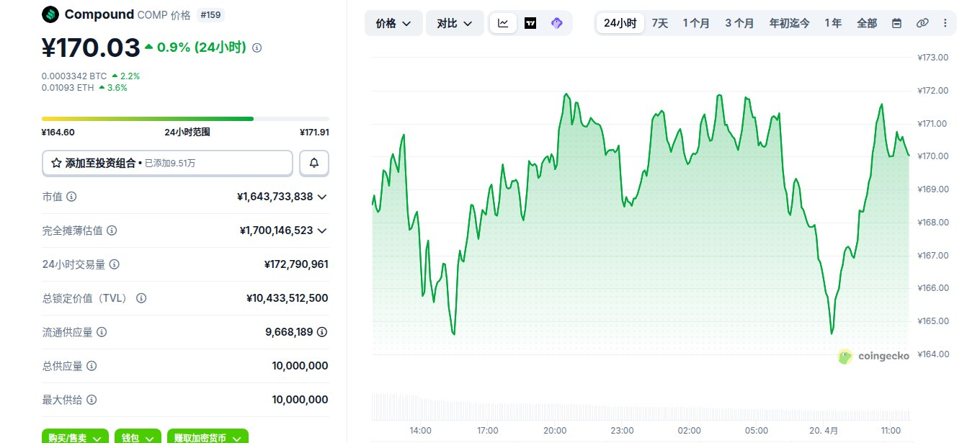Image resolution: width=980 pixels, height=443 pixels.
Task: Click the Compound logo icon
Action: [50, 14]
